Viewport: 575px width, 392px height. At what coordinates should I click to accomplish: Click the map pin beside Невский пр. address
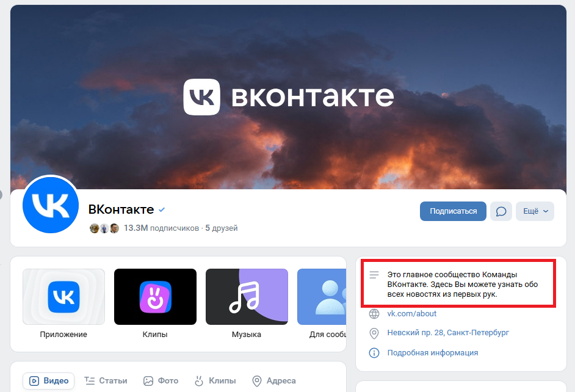coord(374,333)
